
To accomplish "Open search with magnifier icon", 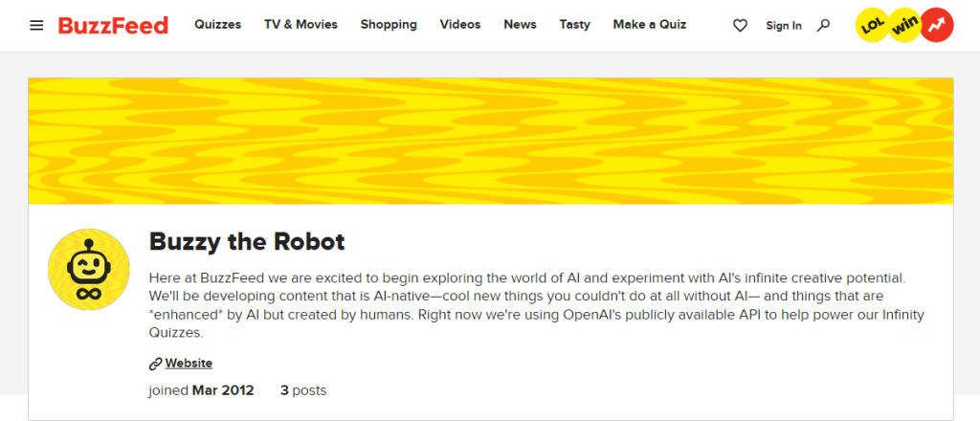I will point(824,25).
